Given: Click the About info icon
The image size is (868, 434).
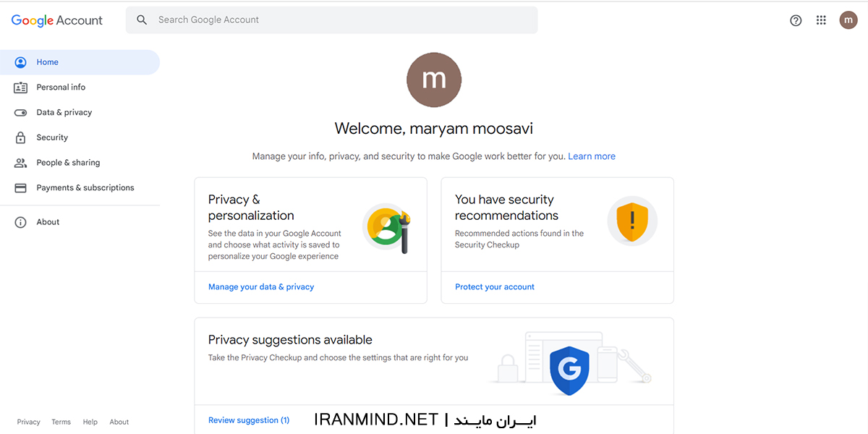Looking at the screenshot, I should coord(21,222).
